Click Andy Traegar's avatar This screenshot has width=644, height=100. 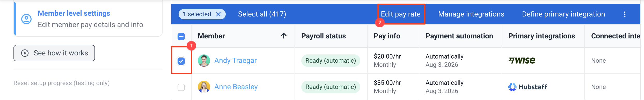tap(204, 61)
